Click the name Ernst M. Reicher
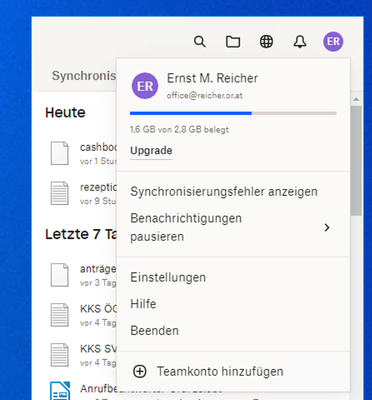This screenshot has width=372, height=400. pos(212,78)
